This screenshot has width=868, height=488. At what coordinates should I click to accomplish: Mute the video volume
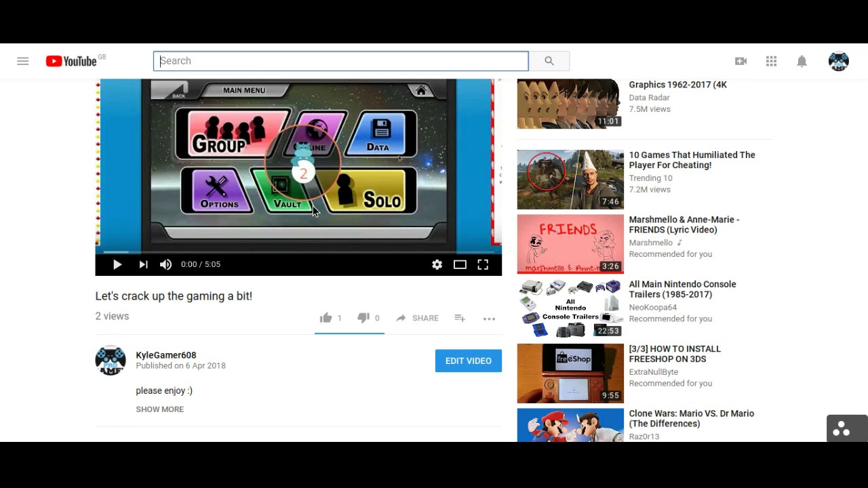(x=166, y=264)
